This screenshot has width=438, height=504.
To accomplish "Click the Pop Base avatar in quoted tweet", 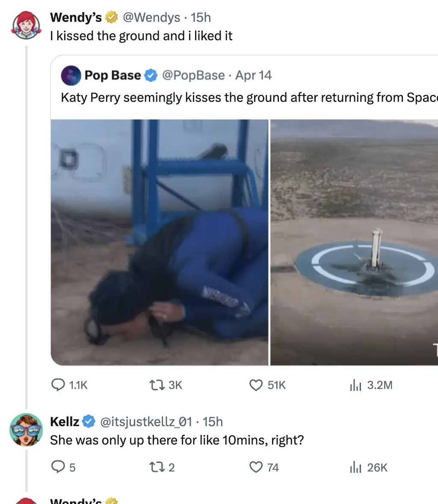I will [71, 75].
